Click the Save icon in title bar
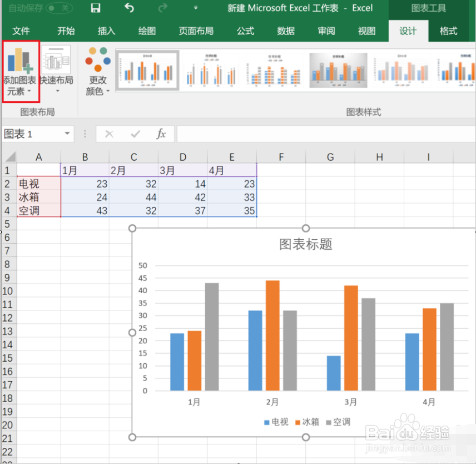Image resolution: width=476 pixels, height=464 pixels. [95, 8]
